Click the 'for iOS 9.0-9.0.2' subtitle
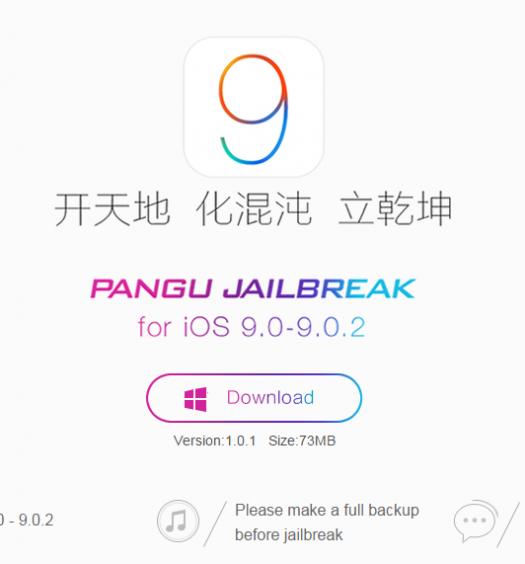The image size is (525, 564). click(x=252, y=327)
